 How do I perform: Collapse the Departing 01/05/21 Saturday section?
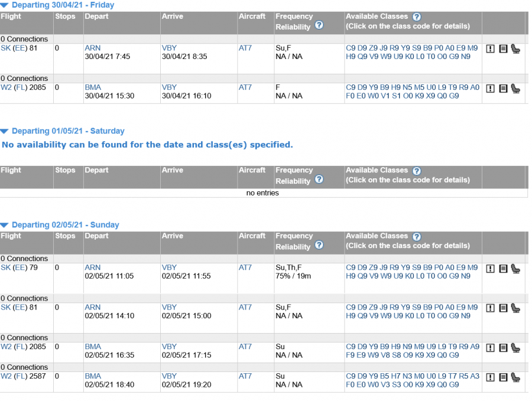tap(5, 131)
